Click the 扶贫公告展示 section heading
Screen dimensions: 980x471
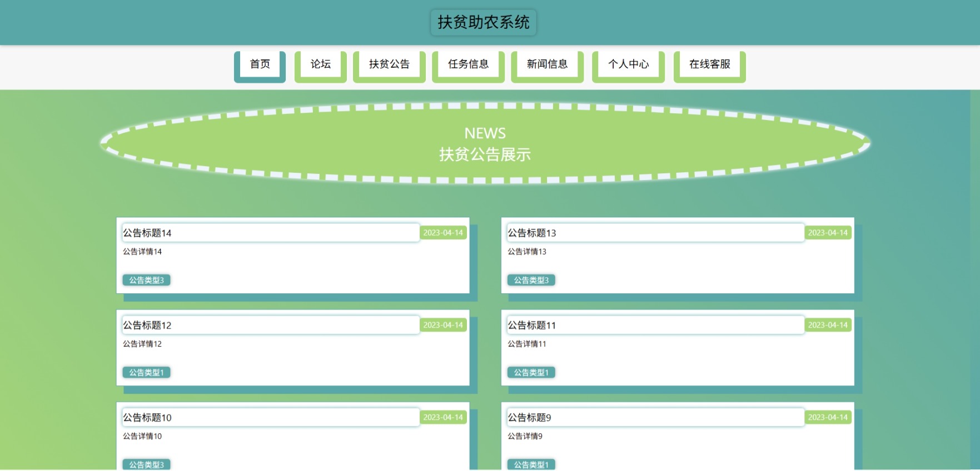[x=485, y=154]
